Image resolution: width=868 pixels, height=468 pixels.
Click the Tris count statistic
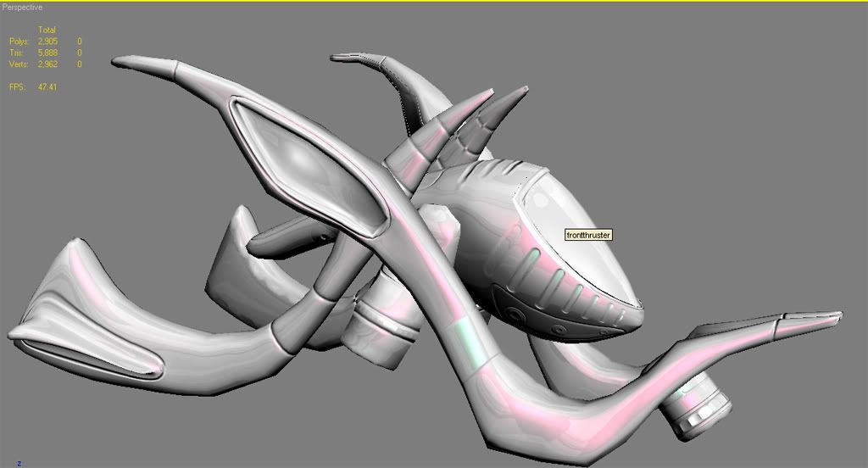coord(46,52)
